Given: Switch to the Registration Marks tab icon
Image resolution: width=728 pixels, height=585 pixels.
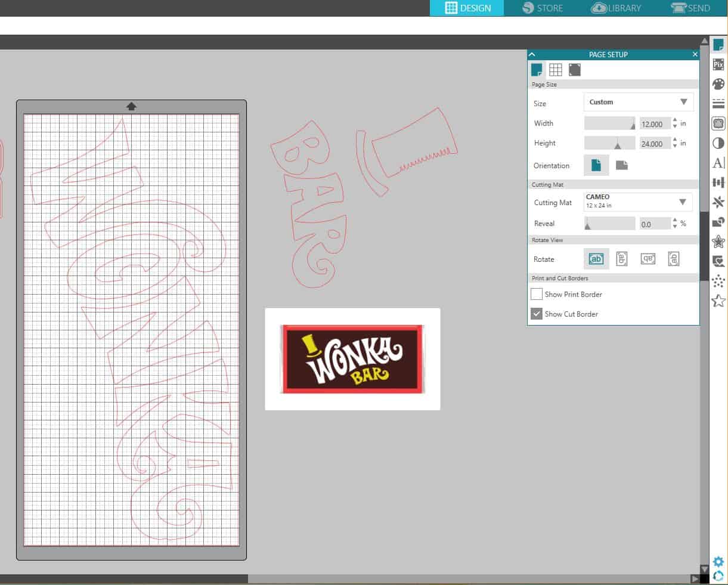Looking at the screenshot, I should pos(574,70).
